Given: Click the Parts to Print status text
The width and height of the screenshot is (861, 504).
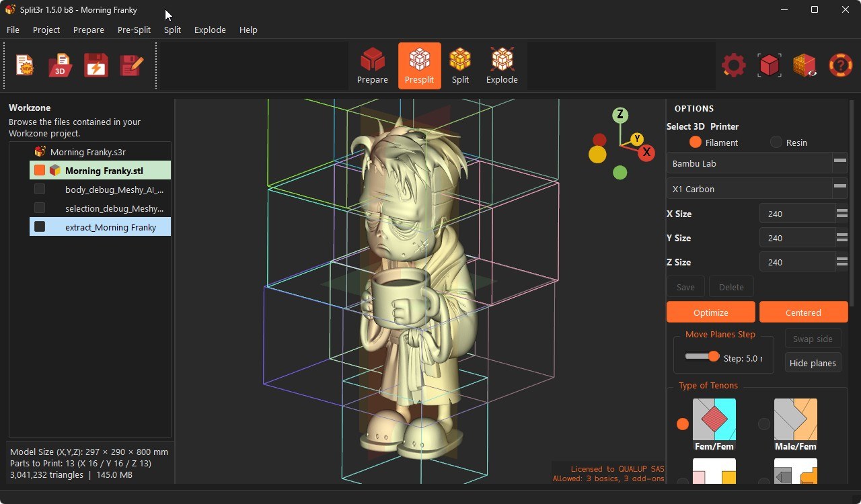Looking at the screenshot, I should coord(81,463).
